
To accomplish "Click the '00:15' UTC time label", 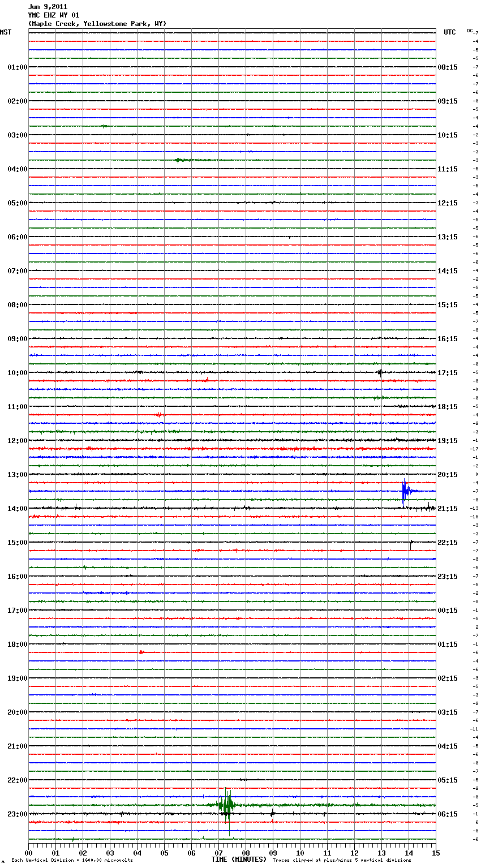I will 448,611.
